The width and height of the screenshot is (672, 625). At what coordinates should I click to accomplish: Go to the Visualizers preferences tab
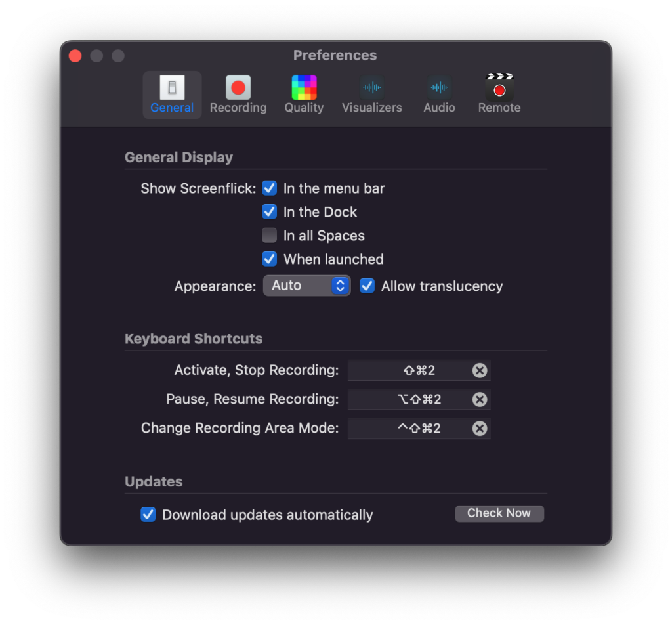371,95
